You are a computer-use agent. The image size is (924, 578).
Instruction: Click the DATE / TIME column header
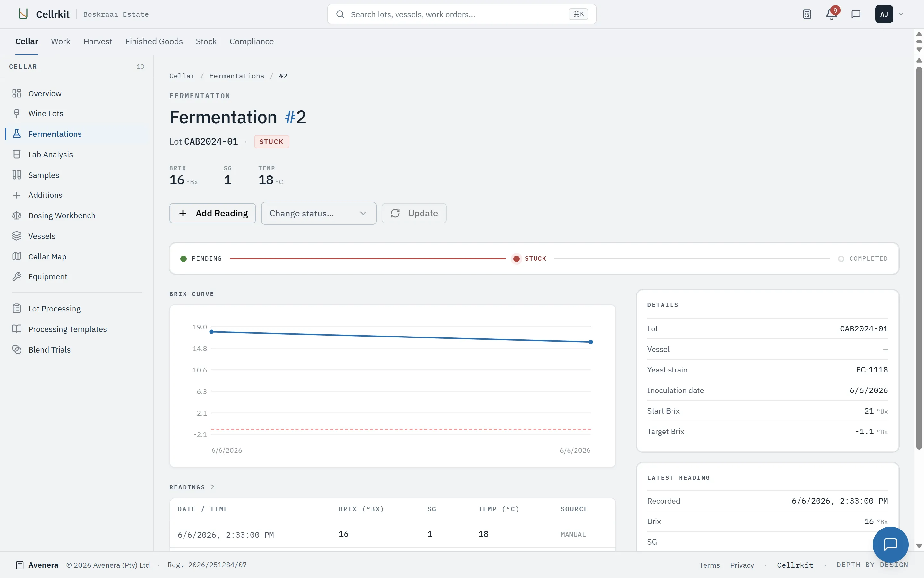tap(203, 509)
